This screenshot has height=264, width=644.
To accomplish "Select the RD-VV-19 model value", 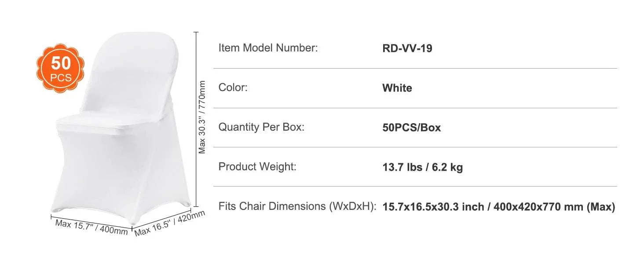I will pyautogui.click(x=407, y=48).
